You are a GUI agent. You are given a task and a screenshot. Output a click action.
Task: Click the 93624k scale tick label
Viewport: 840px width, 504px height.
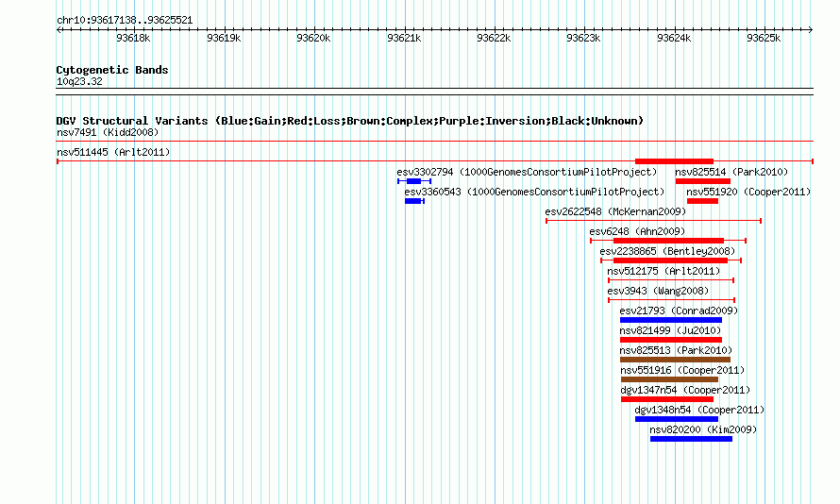tap(674, 38)
